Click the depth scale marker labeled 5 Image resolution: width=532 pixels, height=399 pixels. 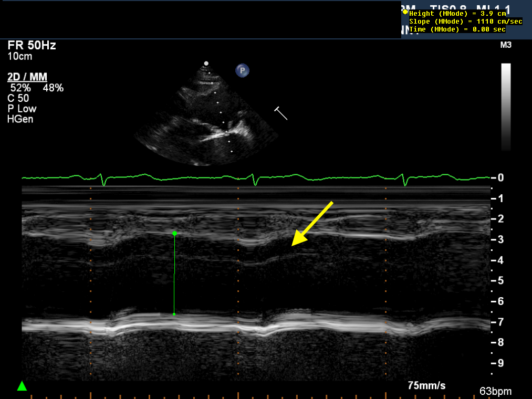[x=502, y=281]
